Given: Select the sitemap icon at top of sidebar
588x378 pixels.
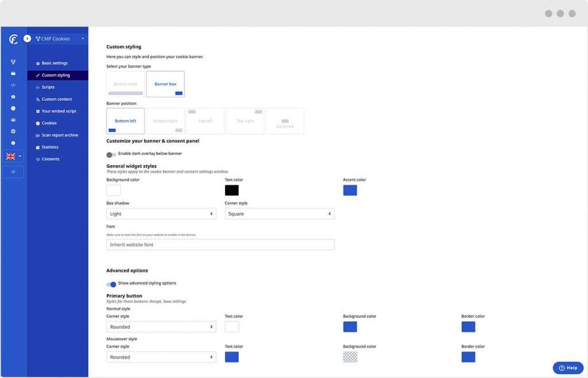Looking at the screenshot, I should (13, 61).
